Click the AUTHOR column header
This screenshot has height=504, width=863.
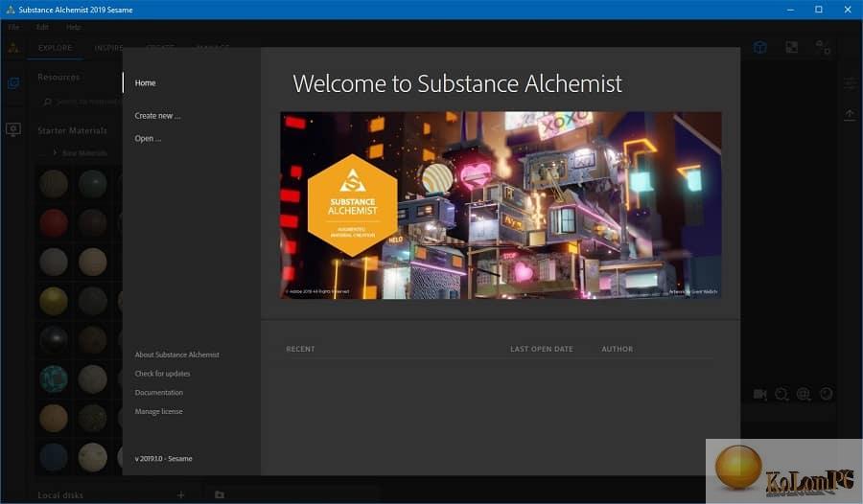coord(617,349)
